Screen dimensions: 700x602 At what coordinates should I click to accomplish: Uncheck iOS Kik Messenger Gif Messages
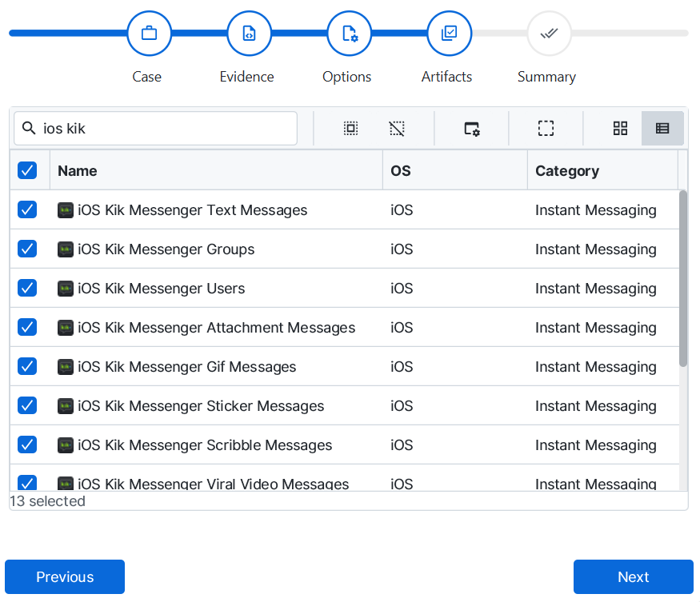[x=27, y=366]
